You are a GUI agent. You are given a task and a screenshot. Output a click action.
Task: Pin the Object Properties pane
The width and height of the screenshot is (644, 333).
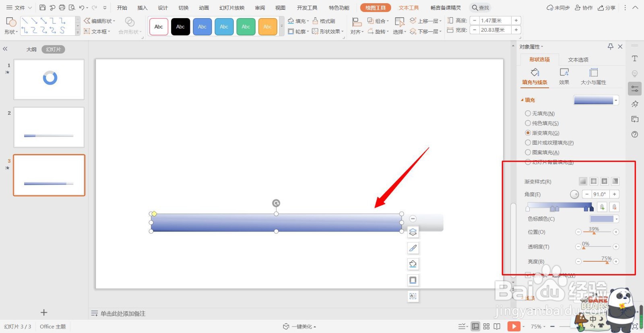(611, 47)
